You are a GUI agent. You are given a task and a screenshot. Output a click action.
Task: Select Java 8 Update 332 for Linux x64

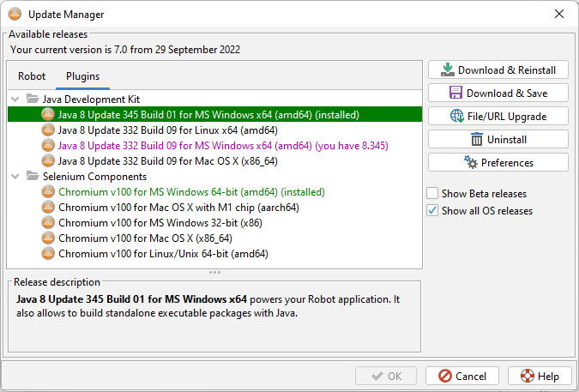167,130
